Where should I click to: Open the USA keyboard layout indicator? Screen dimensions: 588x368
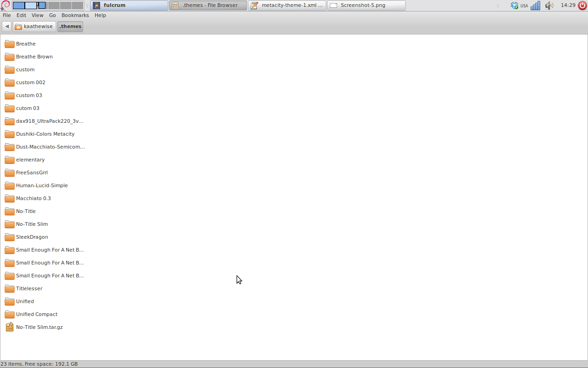point(524,6)
